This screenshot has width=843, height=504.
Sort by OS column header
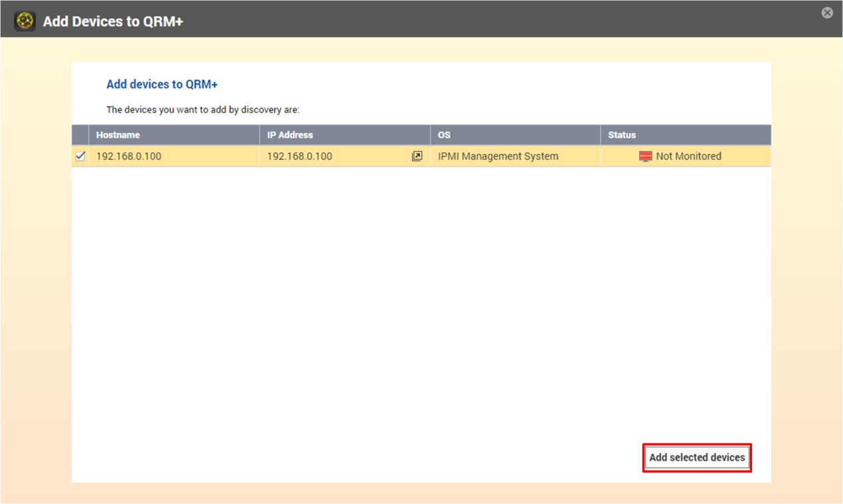pos(515,135)
